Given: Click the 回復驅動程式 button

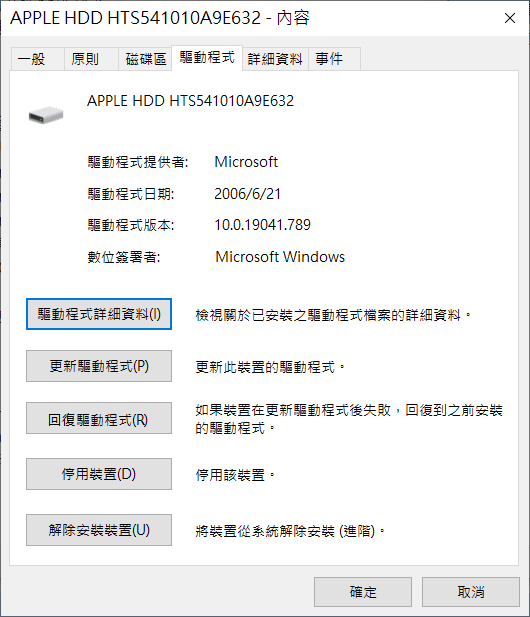Looking at the screenshot, I should [x=99, y=418].
